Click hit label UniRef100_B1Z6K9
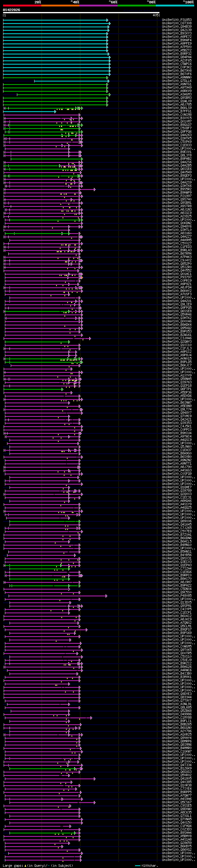This screenshot has height=868, width=197. [177, 768]
